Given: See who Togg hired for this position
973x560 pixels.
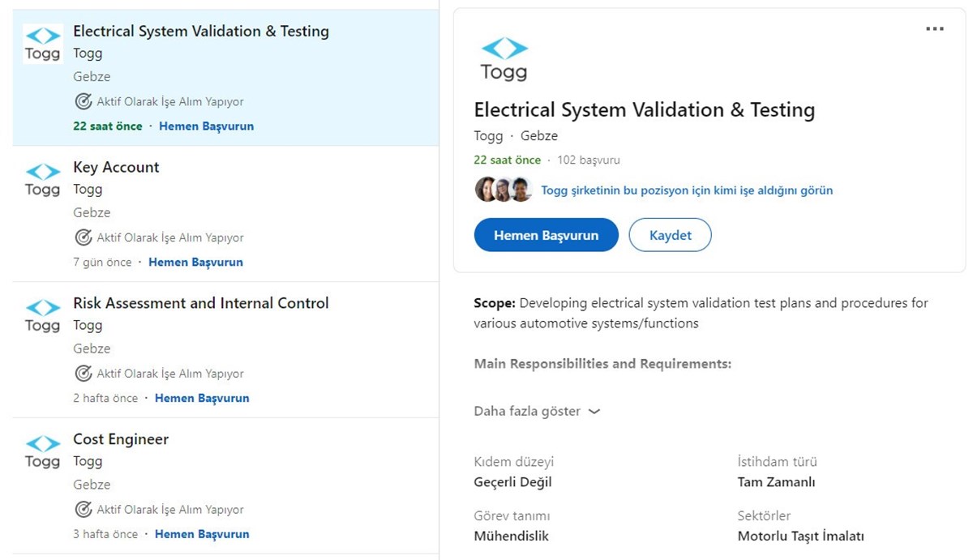Looking at the screenshot, I should [x=687, y=190].
